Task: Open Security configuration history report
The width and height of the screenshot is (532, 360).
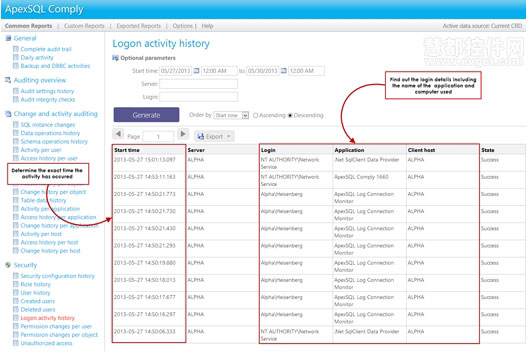Action: pos(58,276)
